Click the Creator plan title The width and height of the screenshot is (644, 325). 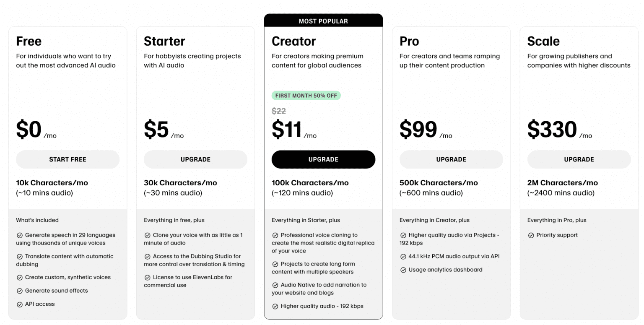point(293,41)
